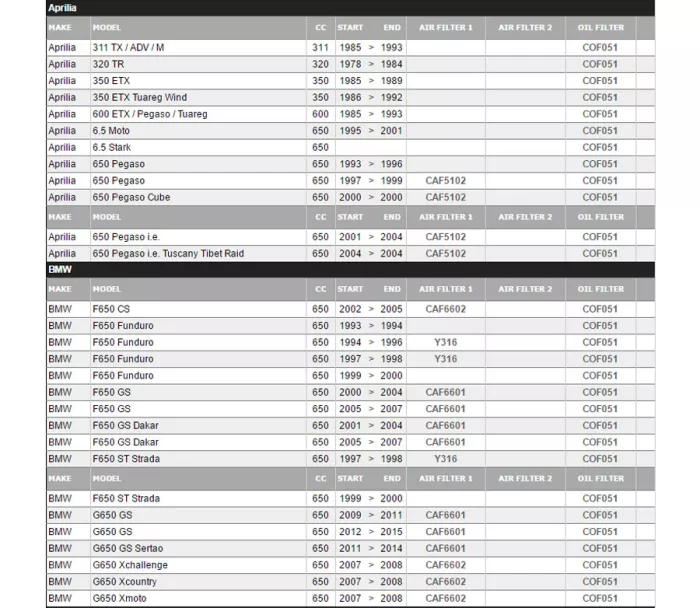Select the G650 GS Sertao model
Image resolution: width=700 pixels, height=608 pixels.
coord(127,548)
